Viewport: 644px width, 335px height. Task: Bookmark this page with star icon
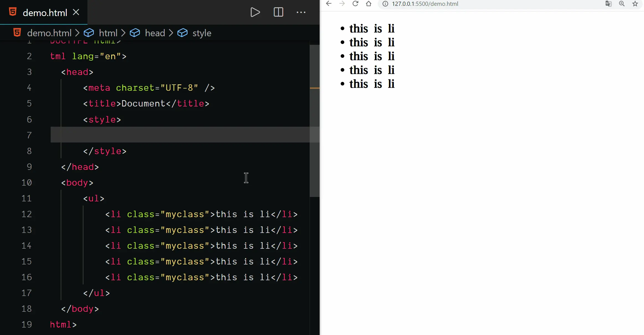635,4
